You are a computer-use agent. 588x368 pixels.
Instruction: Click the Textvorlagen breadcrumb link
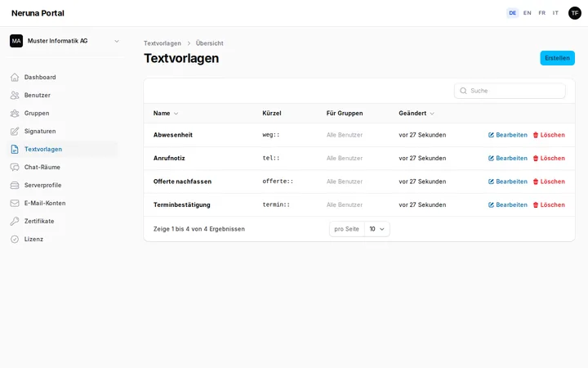[x=163, y=43]
